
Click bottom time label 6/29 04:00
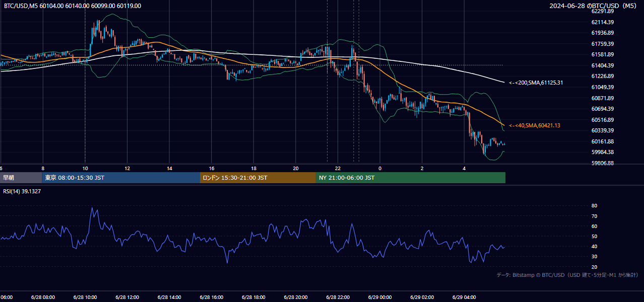tap(464, 297)
